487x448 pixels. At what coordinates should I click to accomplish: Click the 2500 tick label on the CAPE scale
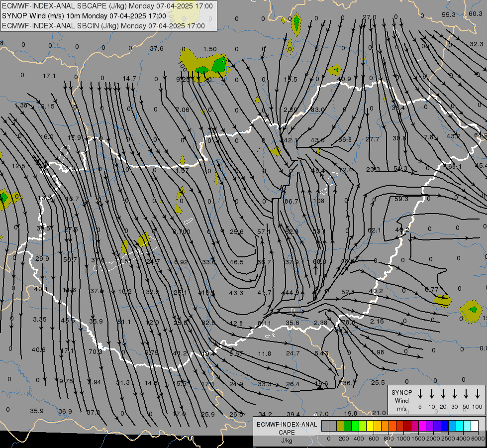tap(448, 439)
